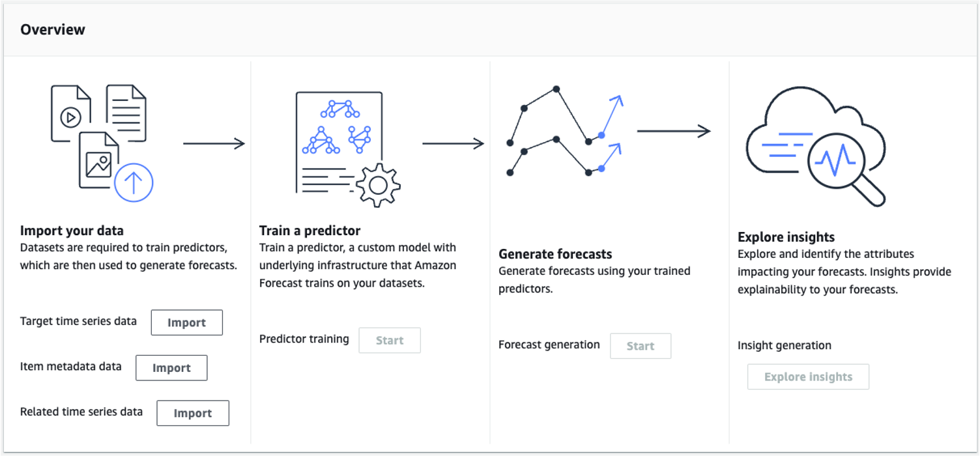980x456 pixels.
Task: Start Forecast generation
Action: pos(641,346)
